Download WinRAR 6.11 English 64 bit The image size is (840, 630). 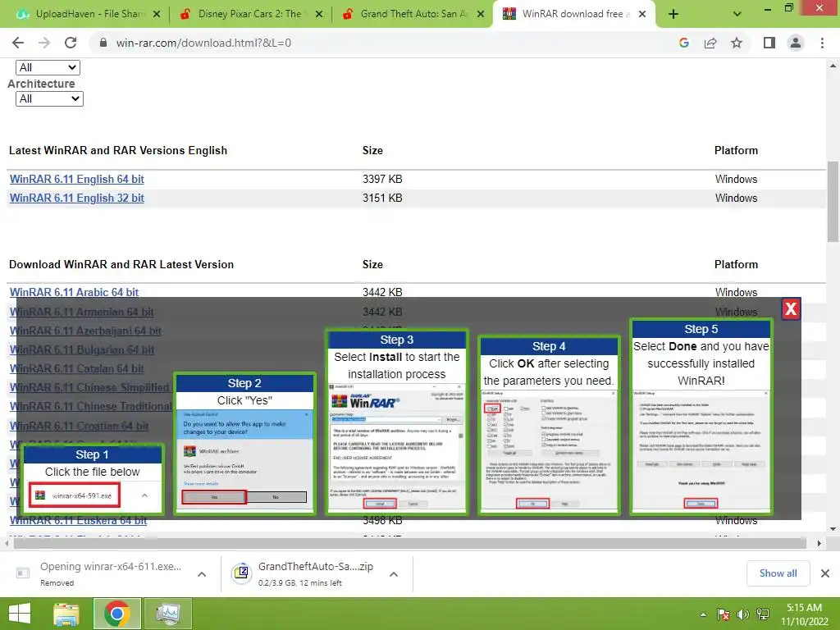click(x=76, y=179)
